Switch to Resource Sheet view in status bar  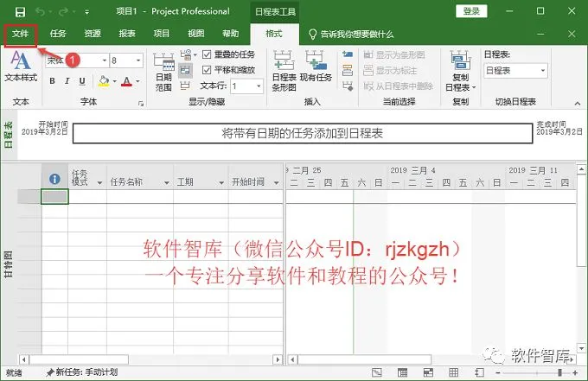click(x=453, y=372)
